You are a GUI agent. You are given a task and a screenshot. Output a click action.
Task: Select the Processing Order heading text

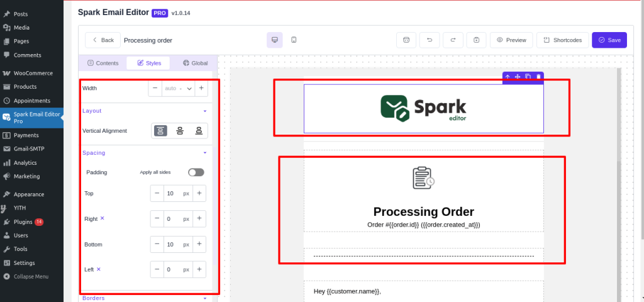pyautogui.click(x=423, y=211)
